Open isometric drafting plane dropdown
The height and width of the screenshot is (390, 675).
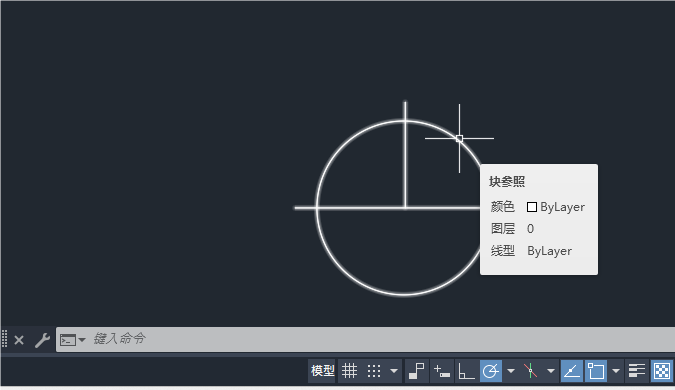point(551,371)
